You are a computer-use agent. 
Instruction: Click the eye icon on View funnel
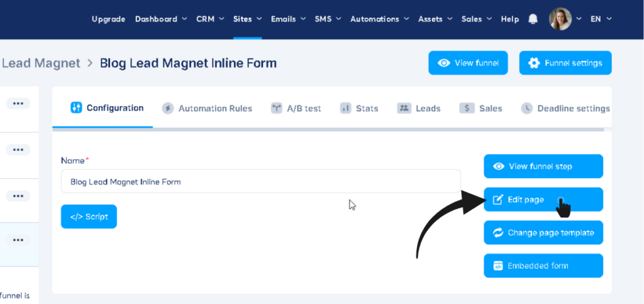click(x=444, y=63)
